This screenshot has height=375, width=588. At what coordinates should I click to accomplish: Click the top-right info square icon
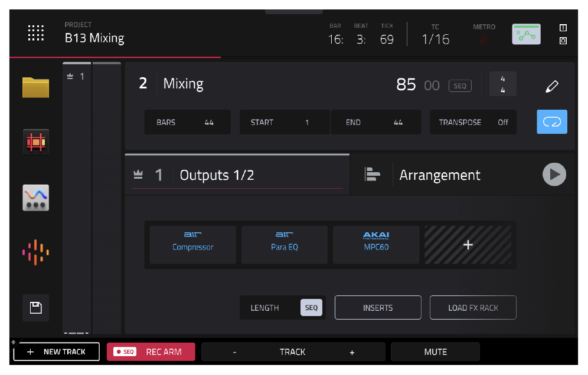point(563,28)
